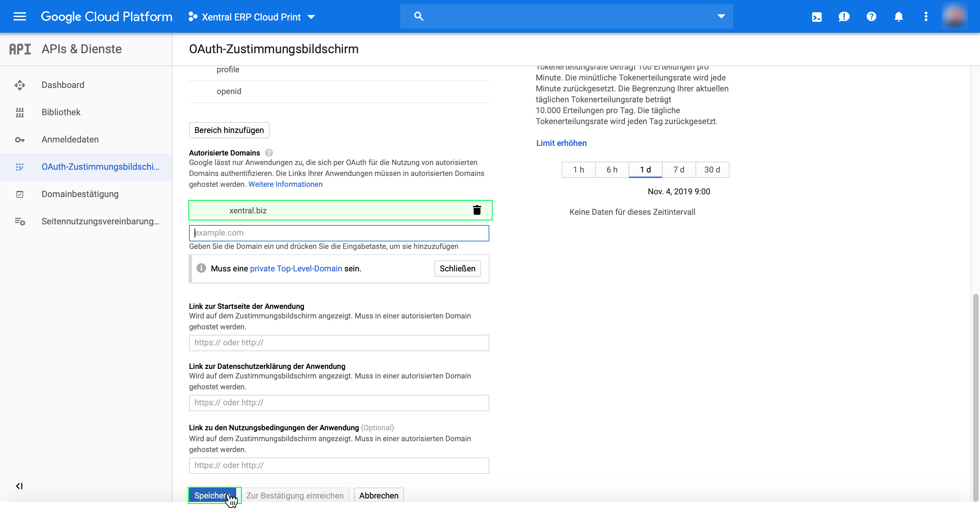This screenshot has height=508, width=980.
Task: Click the example.com domain input field
Action: coord(338,233)
